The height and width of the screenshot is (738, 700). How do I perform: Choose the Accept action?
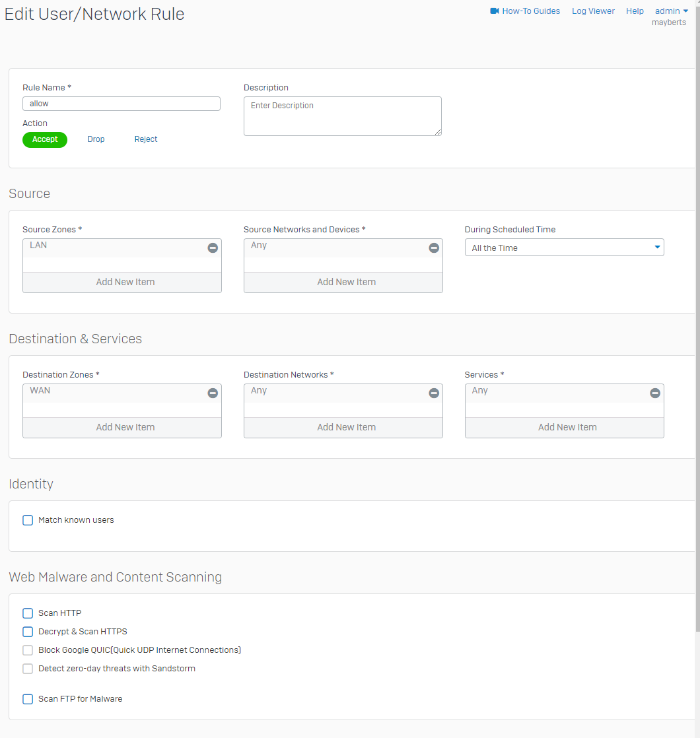[x=45, y=139]
